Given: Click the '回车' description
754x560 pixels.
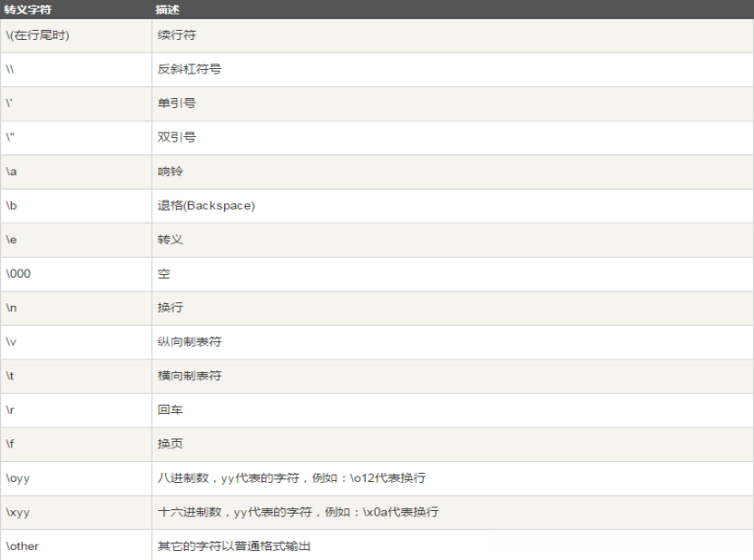Looking at the screenshot, I should click(171, 410).
